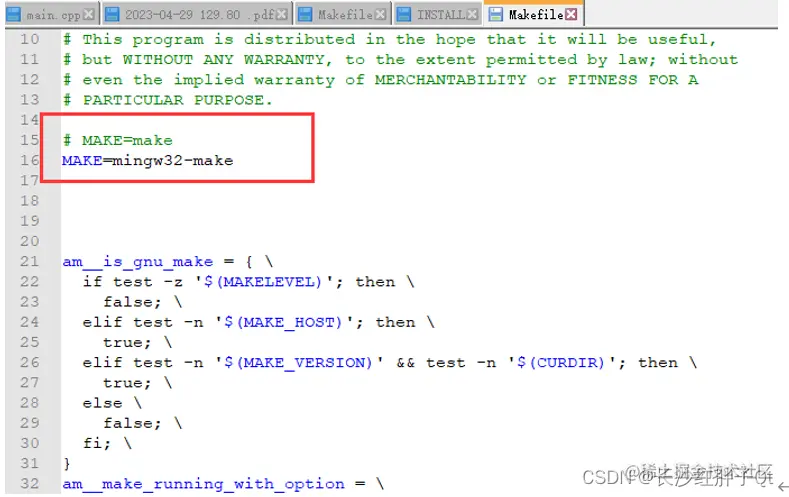The height and width of the screenshot is (497, 789).
Task: Click '# PARTICULAR PURPOSE.' comment line
Action: tap(168, 100)
